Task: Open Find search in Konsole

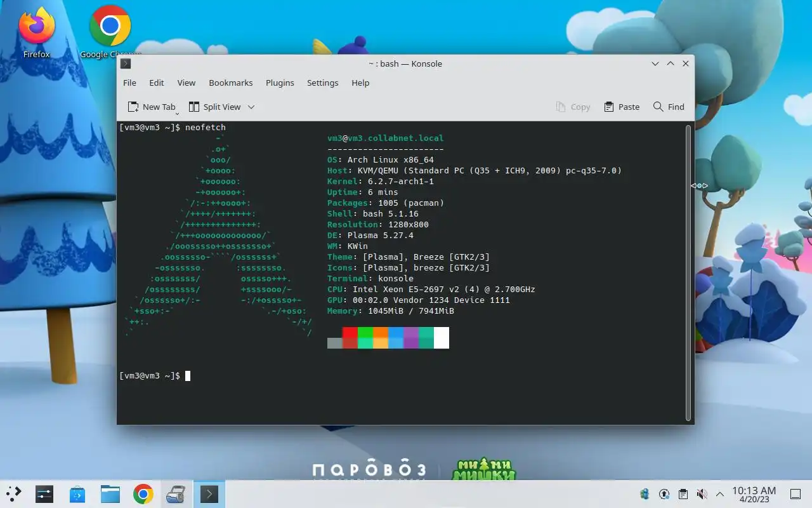Action: pos(669,107)
